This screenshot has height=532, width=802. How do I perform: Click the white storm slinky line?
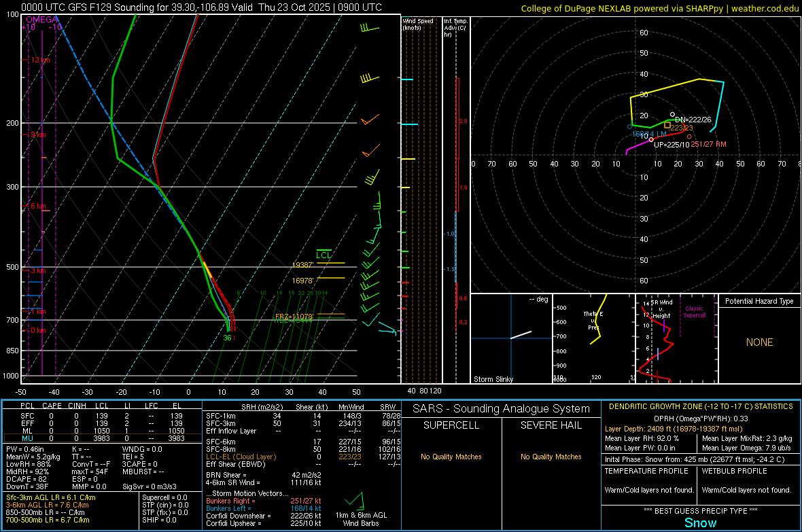[521, 335]
